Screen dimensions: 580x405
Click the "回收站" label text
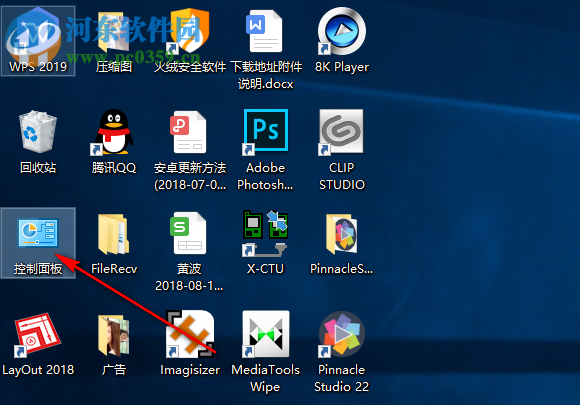pyautogui.click(x=38, y=168)
